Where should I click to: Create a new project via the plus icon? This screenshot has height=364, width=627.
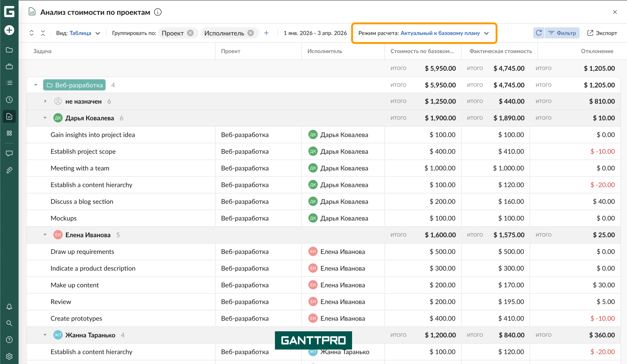pos(9,30)
